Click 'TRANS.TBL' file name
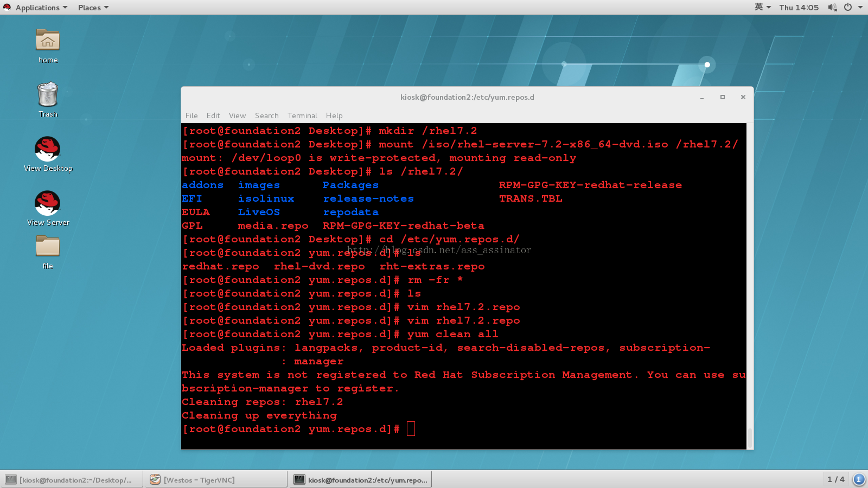The image size is (868, 488). tap(531, 198)
